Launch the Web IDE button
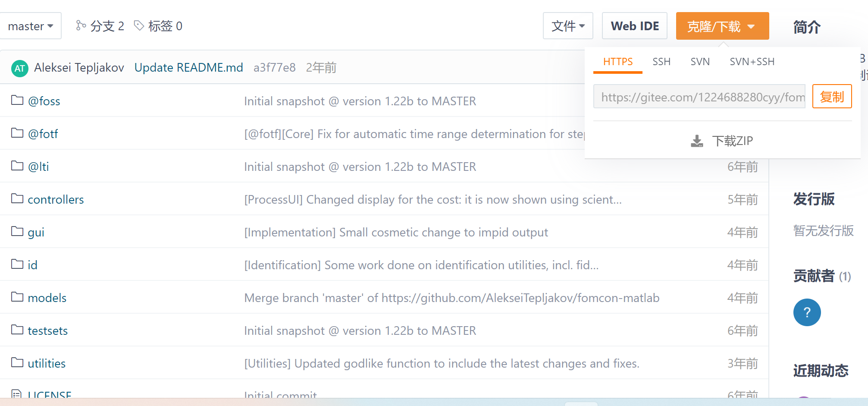868x406 pixels. 635,26
